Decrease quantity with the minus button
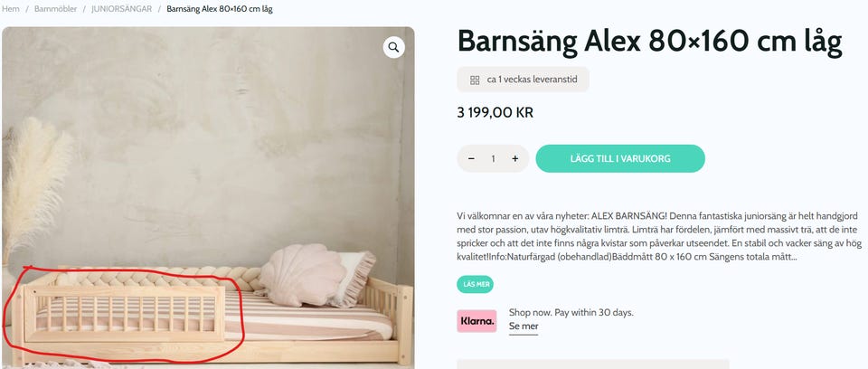 click(x=471, y=158)
